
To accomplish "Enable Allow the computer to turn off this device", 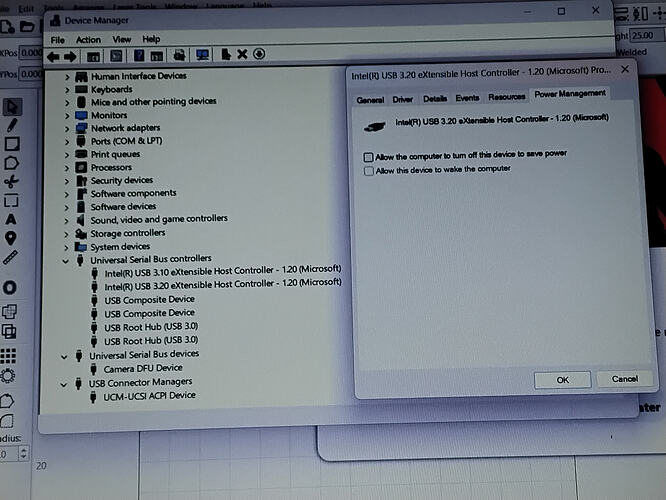I will tap(368, 157).
